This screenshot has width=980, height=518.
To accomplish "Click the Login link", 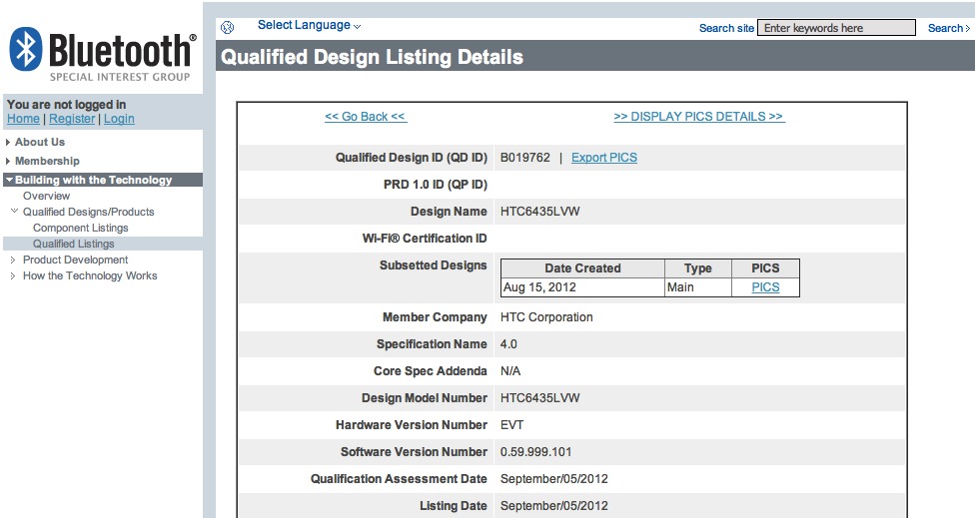I will (119, 119).
